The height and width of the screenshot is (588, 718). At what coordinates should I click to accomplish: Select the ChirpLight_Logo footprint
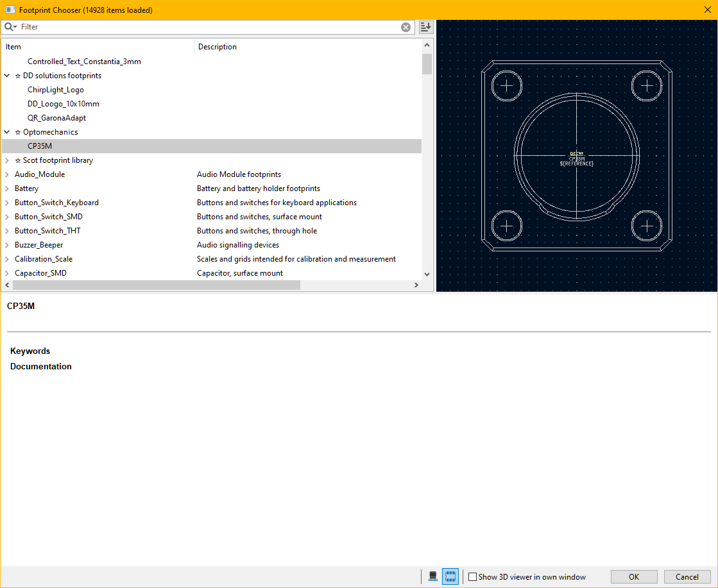(x=55, y=90)
